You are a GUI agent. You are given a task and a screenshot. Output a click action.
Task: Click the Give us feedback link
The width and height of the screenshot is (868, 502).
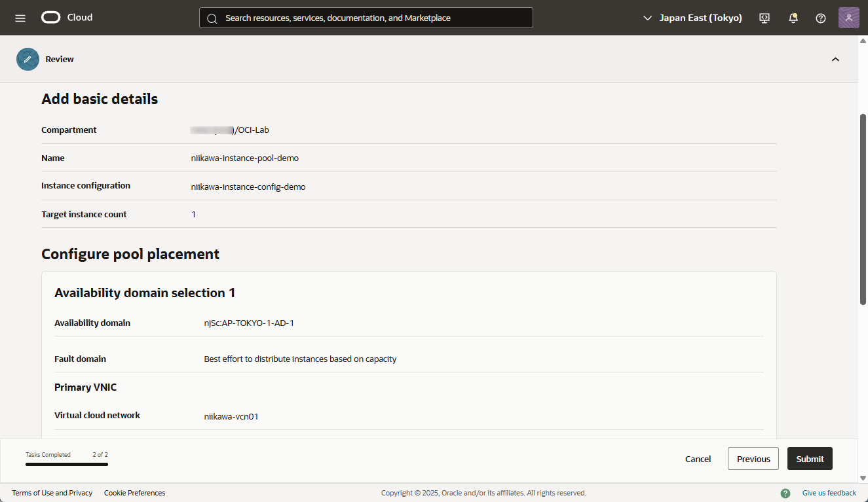coord(829,493)
